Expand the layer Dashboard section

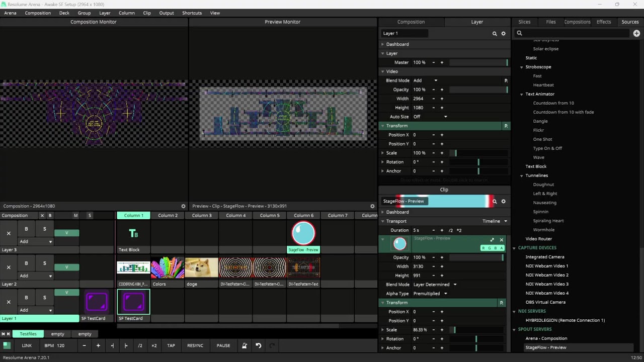coord(397,44)
